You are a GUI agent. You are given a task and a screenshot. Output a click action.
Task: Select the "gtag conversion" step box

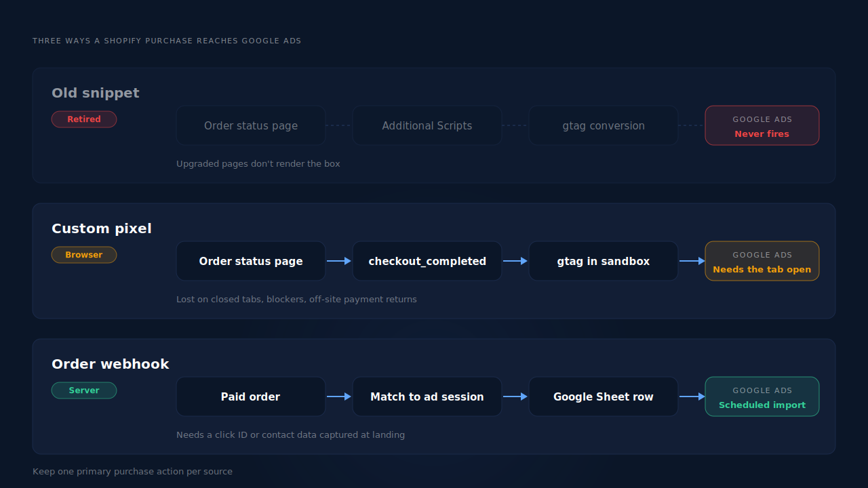click(604, 125)
